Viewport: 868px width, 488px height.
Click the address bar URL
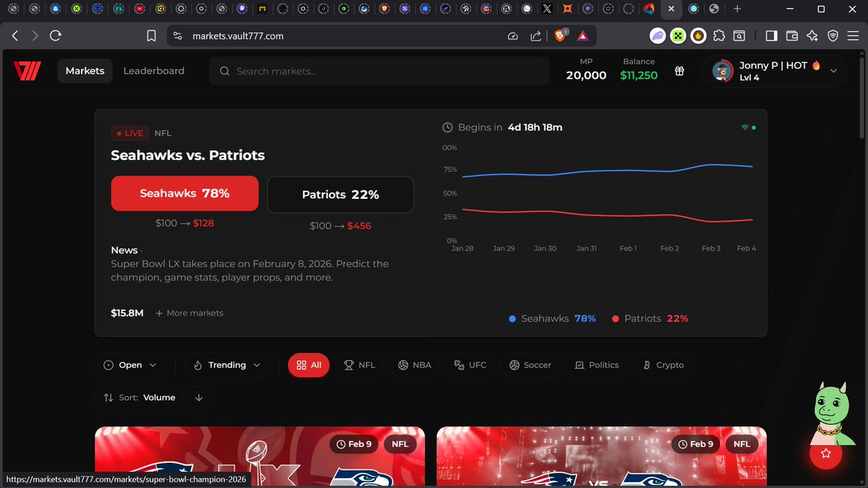(x=237, y=35)
